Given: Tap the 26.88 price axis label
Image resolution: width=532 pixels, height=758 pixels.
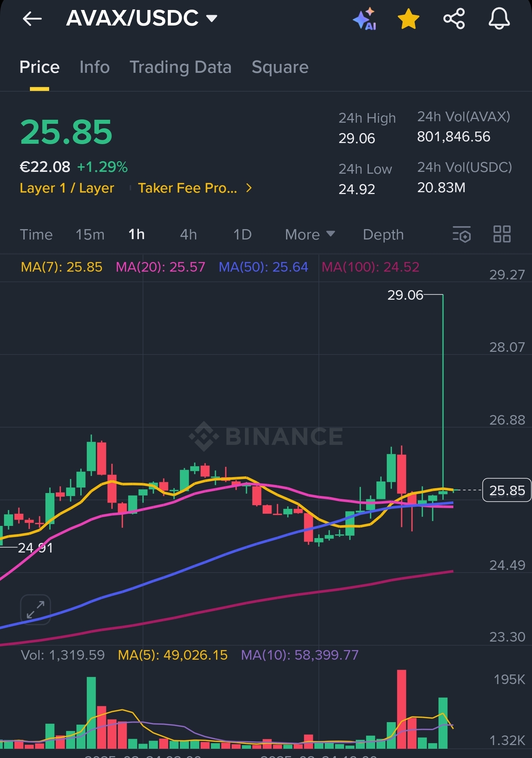Looking at the screenshot, I should [x=507, y=420].
